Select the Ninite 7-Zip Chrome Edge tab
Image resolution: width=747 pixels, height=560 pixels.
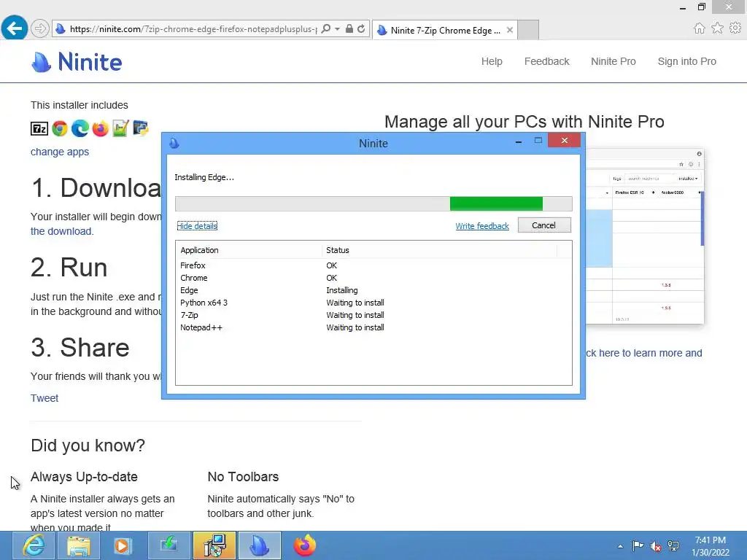point(444,30)
